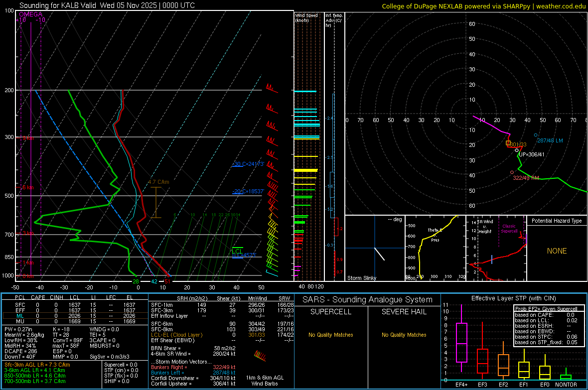
Task: Click the SRH (m2/s2) column header
Action: coord(192,298)
